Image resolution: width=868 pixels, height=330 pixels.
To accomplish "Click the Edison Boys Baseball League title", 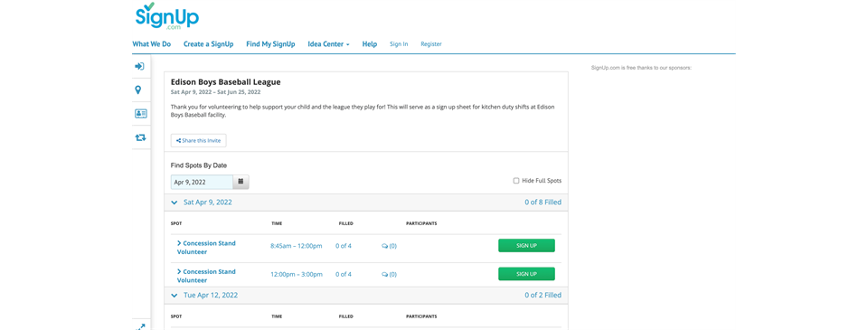I will pos(225,82).
